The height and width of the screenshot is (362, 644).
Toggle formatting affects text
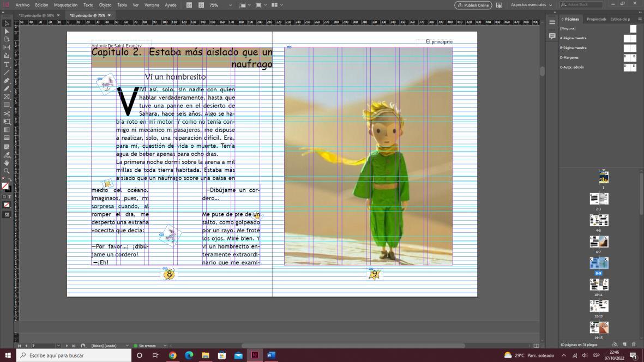pos(10,197)
